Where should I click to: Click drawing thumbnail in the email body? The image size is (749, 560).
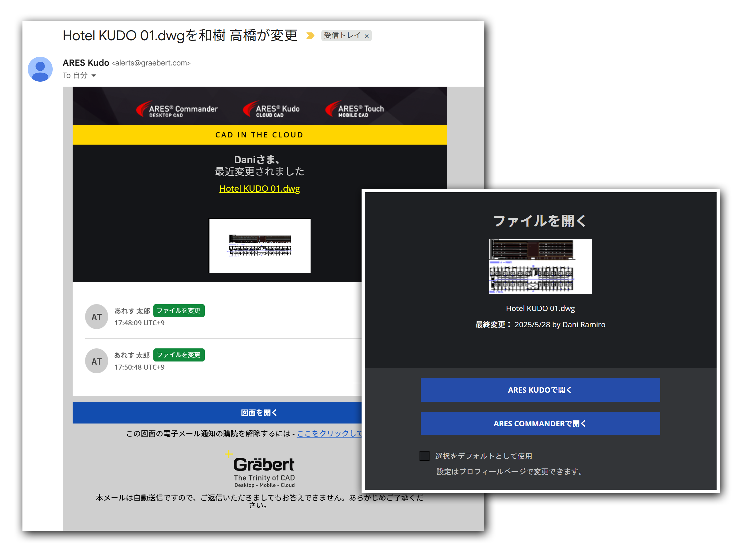[260, 246]
